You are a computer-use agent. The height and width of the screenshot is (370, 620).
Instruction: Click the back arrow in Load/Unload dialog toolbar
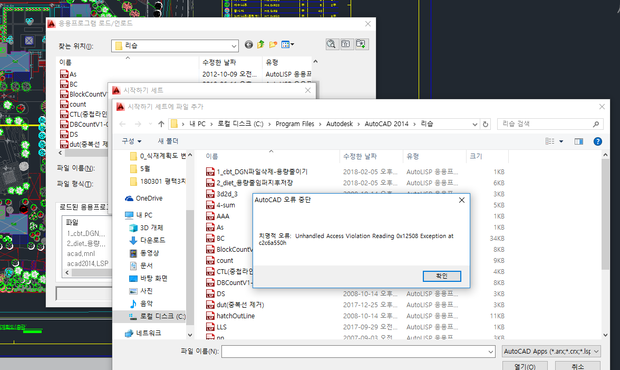[x=249, y=45]
